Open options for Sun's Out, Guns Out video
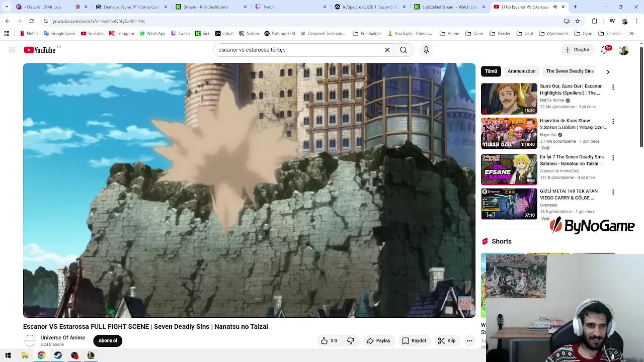644x362 pixels. point(613,87)
